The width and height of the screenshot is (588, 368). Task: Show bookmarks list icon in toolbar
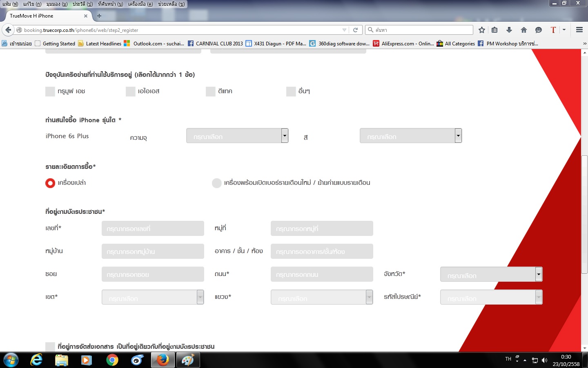click(x=494, y=30)
